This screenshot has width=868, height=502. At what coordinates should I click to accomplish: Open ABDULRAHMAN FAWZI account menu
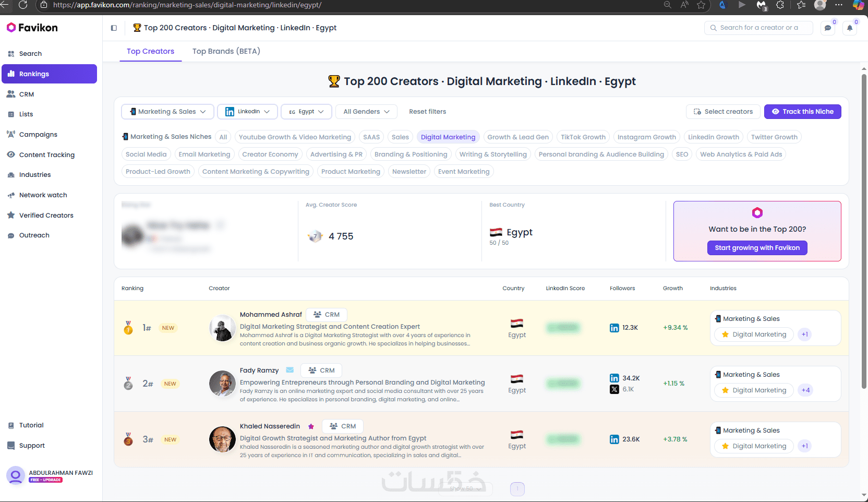(50, 475)
